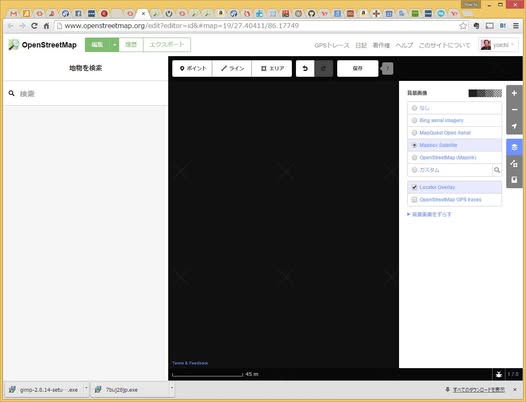526x402 pixels.
Task: Select the エリア (Area) tool
Action: point(272,68)
